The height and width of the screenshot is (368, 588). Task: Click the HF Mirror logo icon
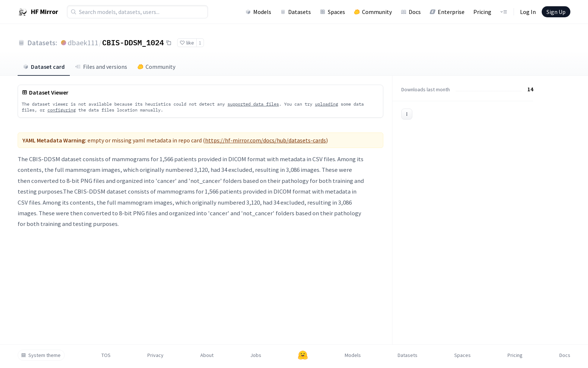coord(23,12)
